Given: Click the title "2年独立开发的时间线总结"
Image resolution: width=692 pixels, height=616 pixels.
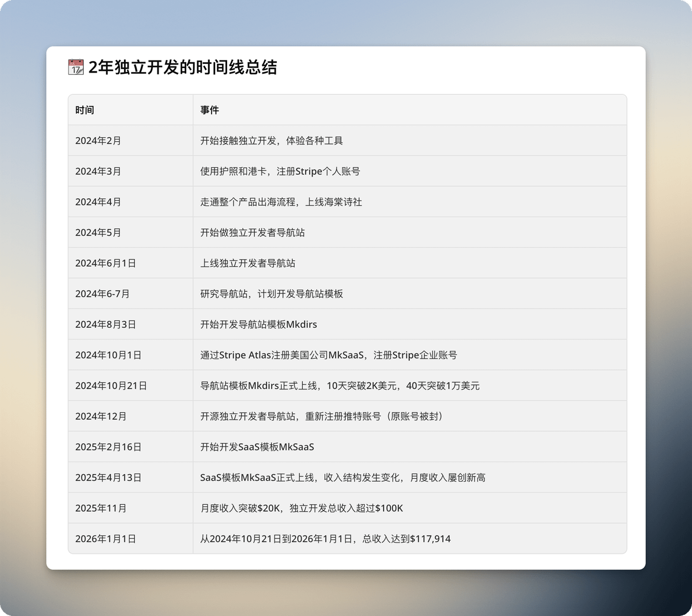Looking at the screenshot, I should click(x=182, y=67).
